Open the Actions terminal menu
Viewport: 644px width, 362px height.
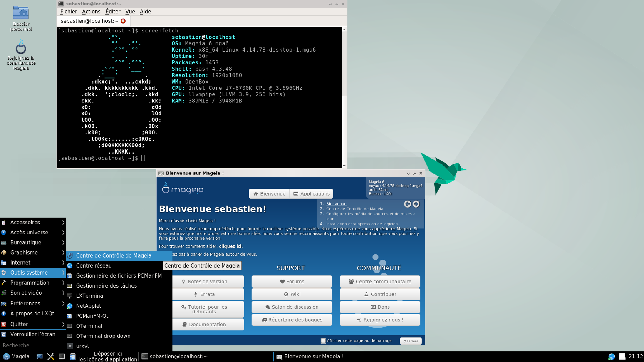click(x=91, y=11)
